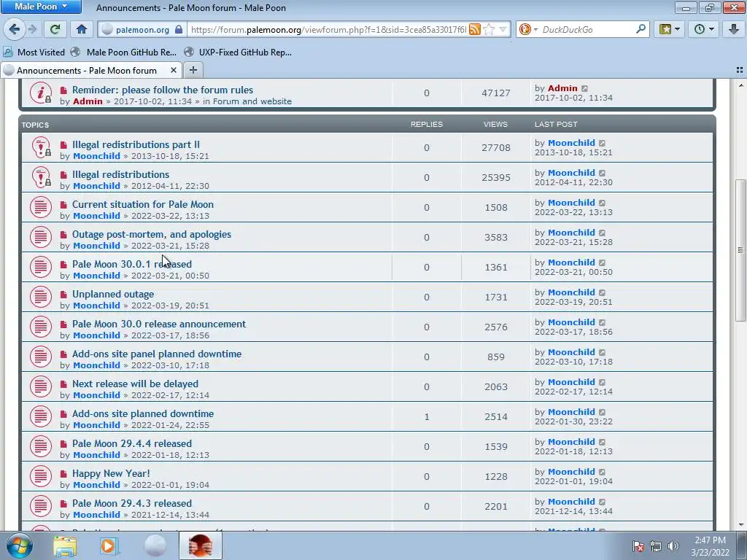This screenshot has height=560, width=747.
Task: View latest post icon for Current situation row
Action: coord(602,203)
